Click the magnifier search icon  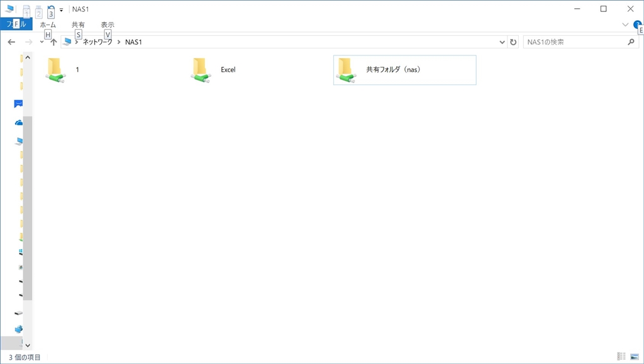[631, 42]
